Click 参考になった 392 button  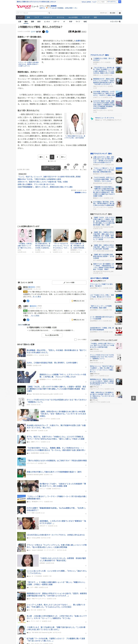click(x=78, y=320)
